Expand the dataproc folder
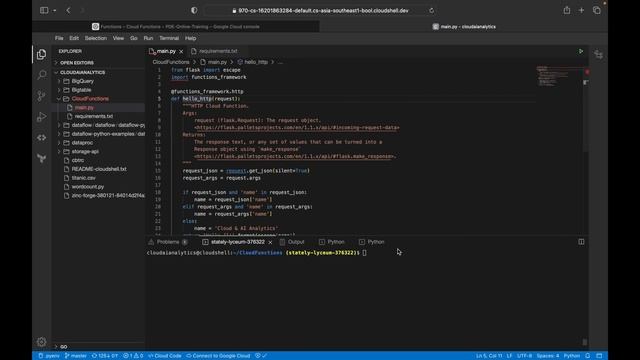 [x=82, y=143]
